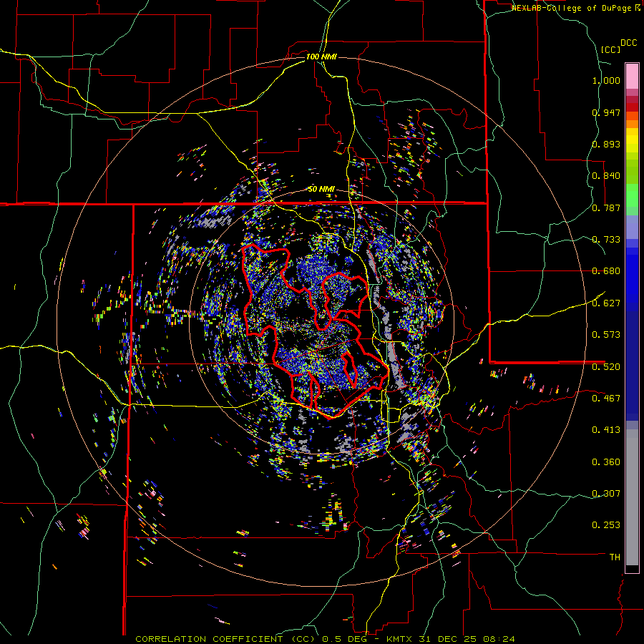Click the KMTX radar station identifier

[401, 639]
